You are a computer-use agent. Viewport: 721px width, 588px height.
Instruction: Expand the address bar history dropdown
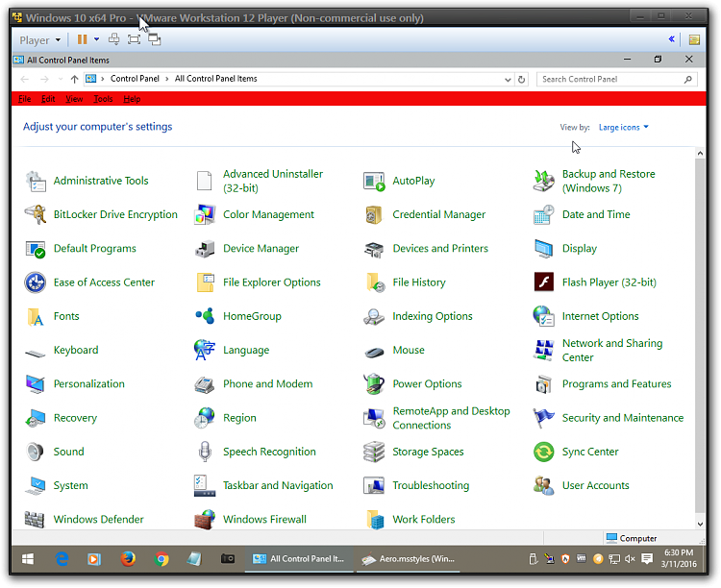pos(508,79)
